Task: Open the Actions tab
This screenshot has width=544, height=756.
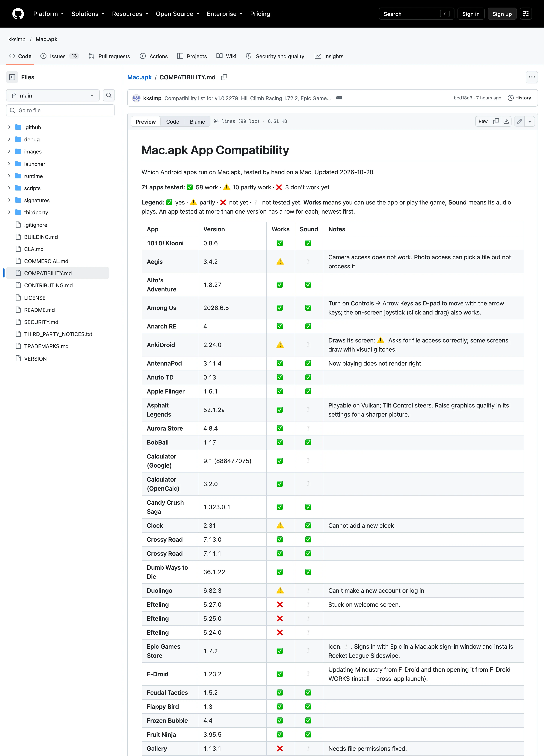Action: tap(154, 56)
